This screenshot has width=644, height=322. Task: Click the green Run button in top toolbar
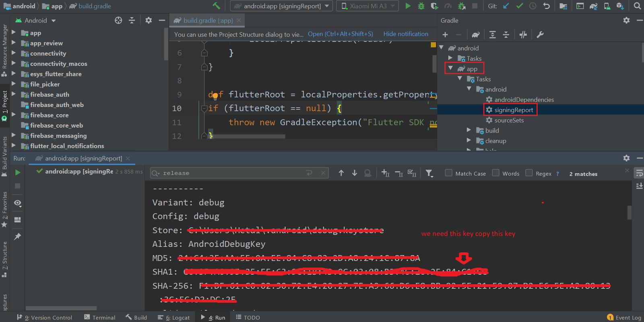pos(408,6)
